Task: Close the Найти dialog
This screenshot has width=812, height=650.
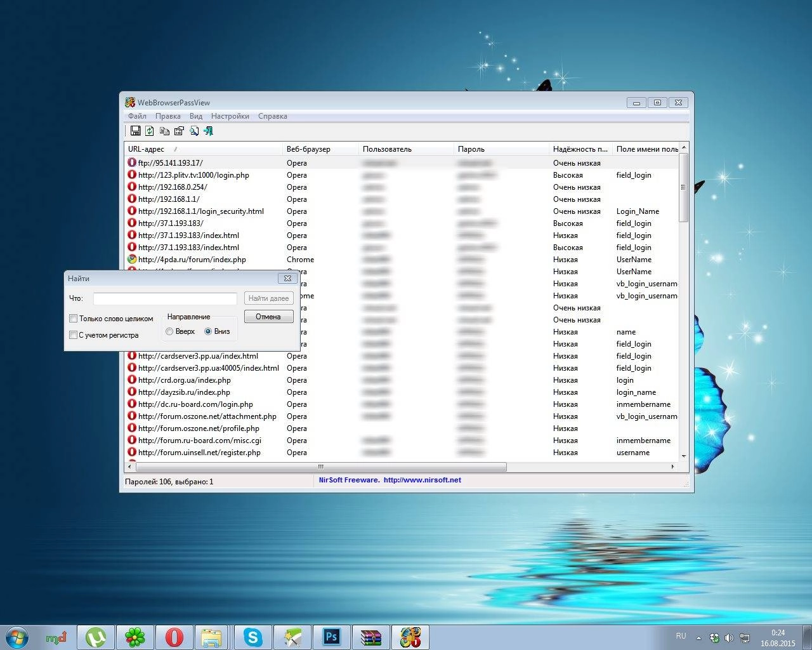Action: click(287, 278)
